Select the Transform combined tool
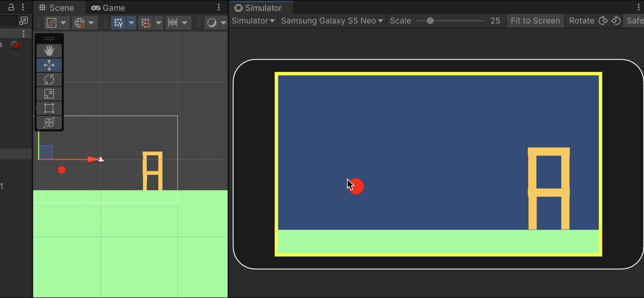644x298 pixels. coord(49,123)
